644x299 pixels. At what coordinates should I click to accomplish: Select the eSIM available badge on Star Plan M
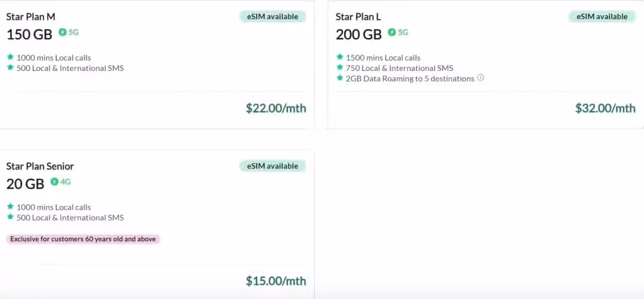(x=273, y=17)
